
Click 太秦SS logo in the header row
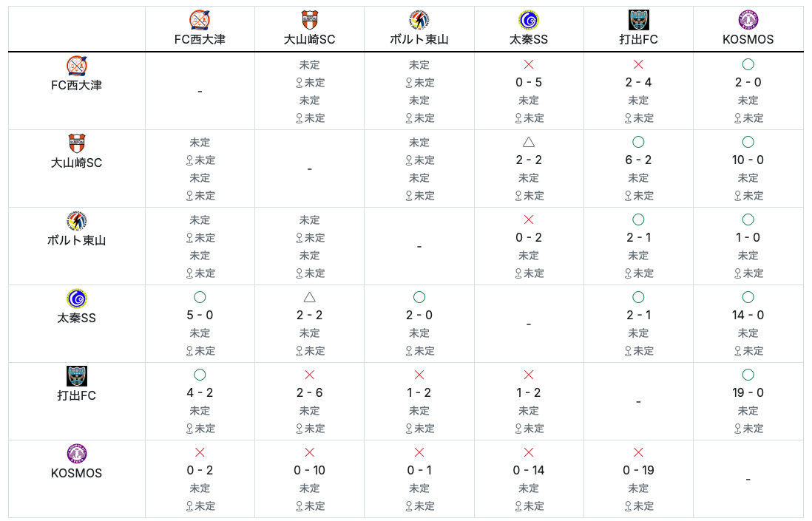point(529,20)
